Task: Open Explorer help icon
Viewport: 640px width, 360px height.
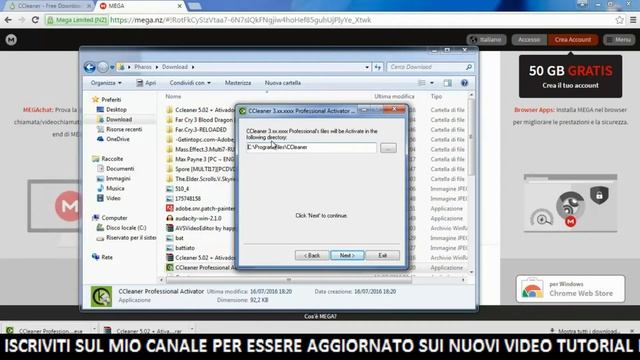Action: 464,83
